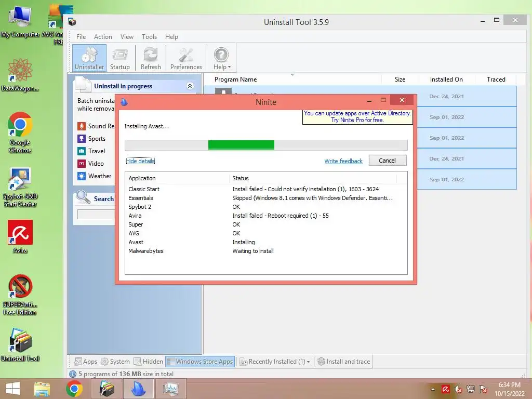Open Spybot-S&D Start Center shortcut
This screenshot has width=532, height=399.
coord(20,187)
